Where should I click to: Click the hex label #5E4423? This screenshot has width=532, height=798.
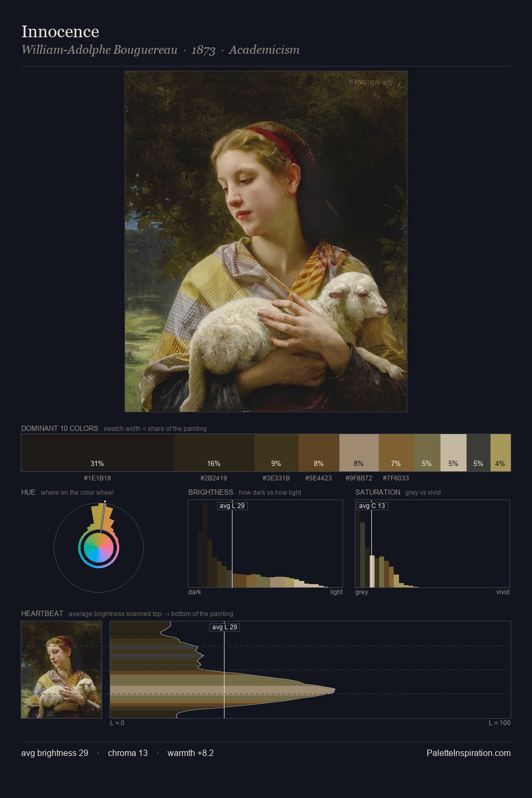(319, 478)
